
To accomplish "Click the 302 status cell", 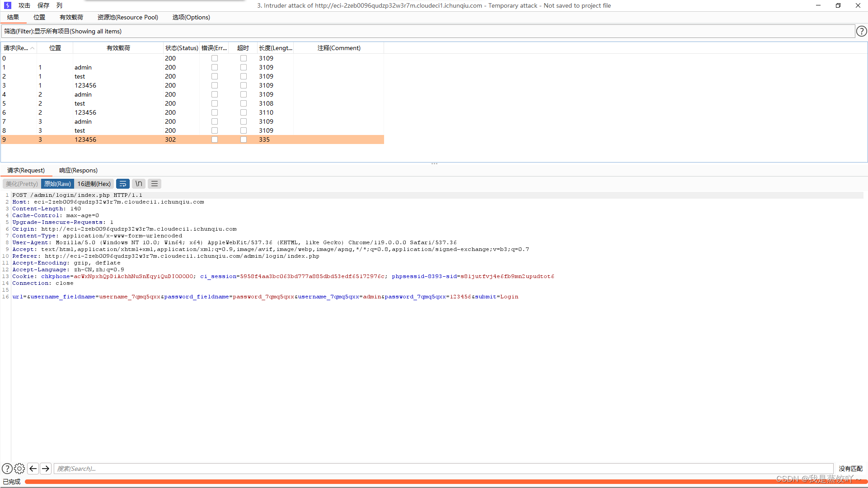I will click(x=170, y=139).
